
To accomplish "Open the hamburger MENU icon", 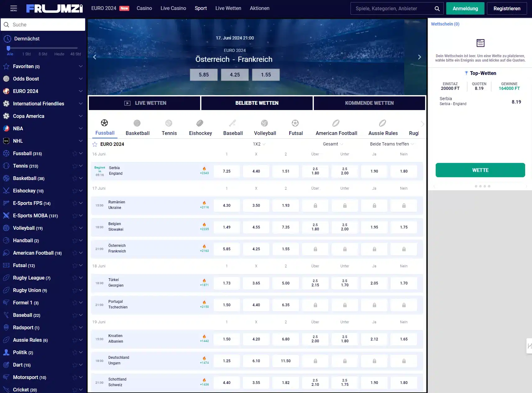I will pyautogui.click(x=14, y=8).
